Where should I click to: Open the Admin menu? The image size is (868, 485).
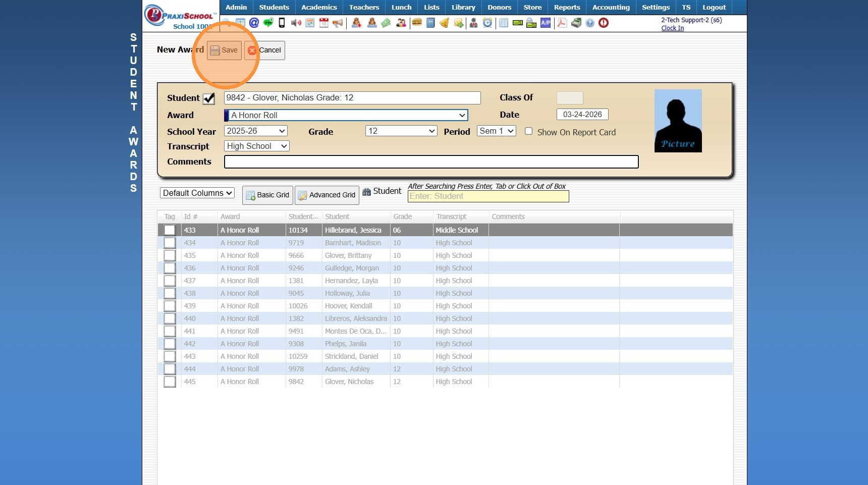pos(236,7)
